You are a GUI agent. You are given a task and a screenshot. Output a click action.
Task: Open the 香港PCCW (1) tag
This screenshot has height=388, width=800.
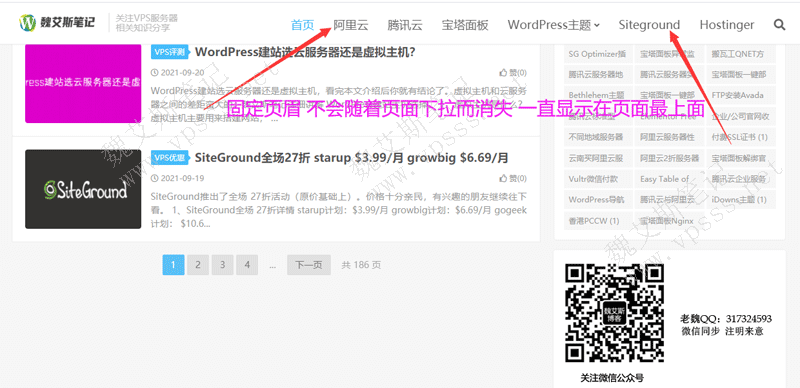[597, 221]
